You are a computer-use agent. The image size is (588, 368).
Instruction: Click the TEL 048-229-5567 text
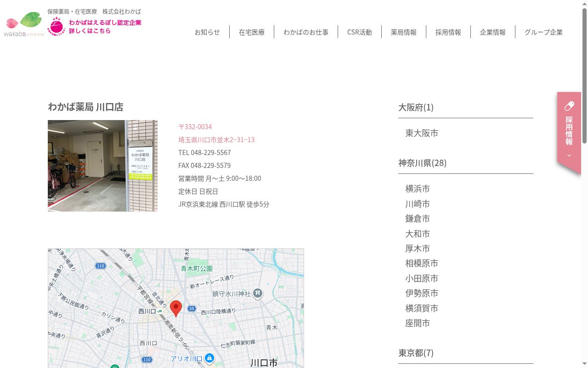click(204, 152)
